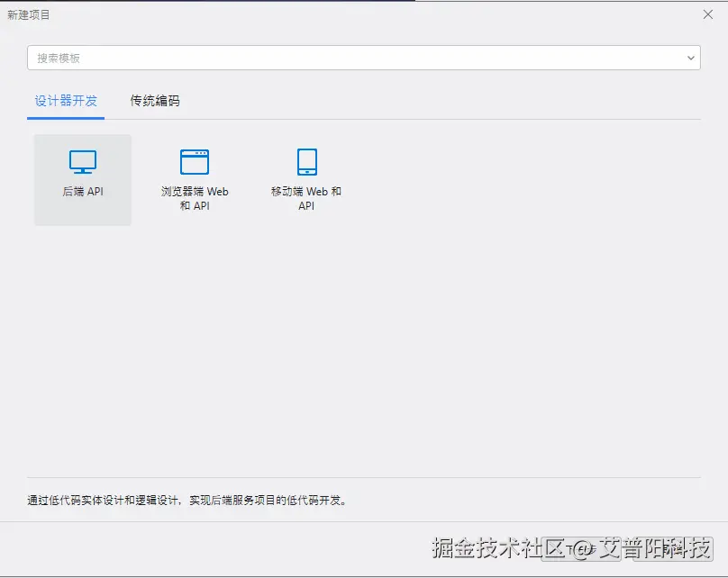
Task: Click inside the 搜索模板 input field
Action: pyautogui.click(x=270, y=57)
